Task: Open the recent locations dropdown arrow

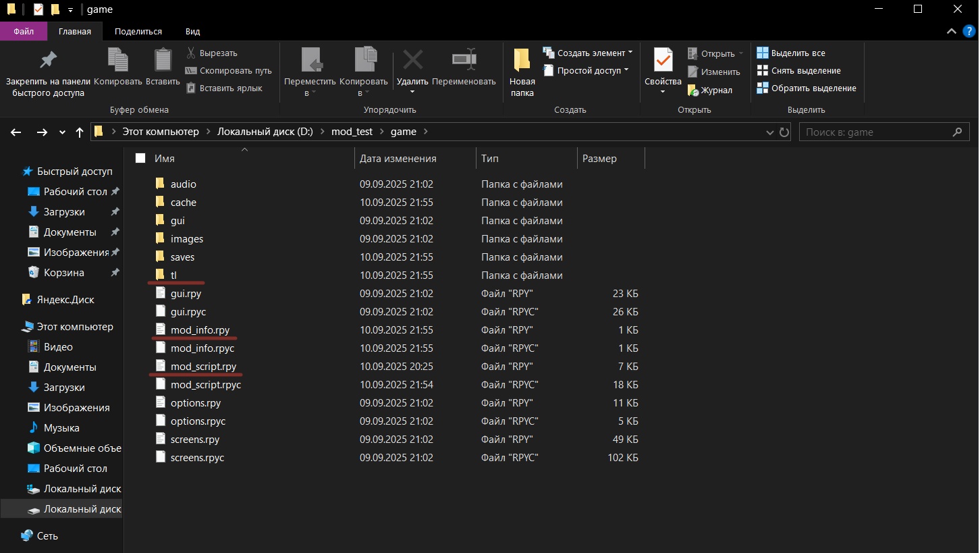Action: tap(63, 132)
